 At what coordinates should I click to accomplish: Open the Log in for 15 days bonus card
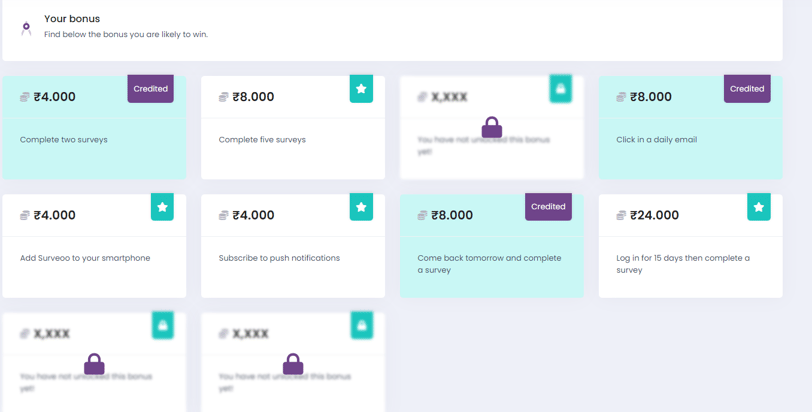coord(691,246)
